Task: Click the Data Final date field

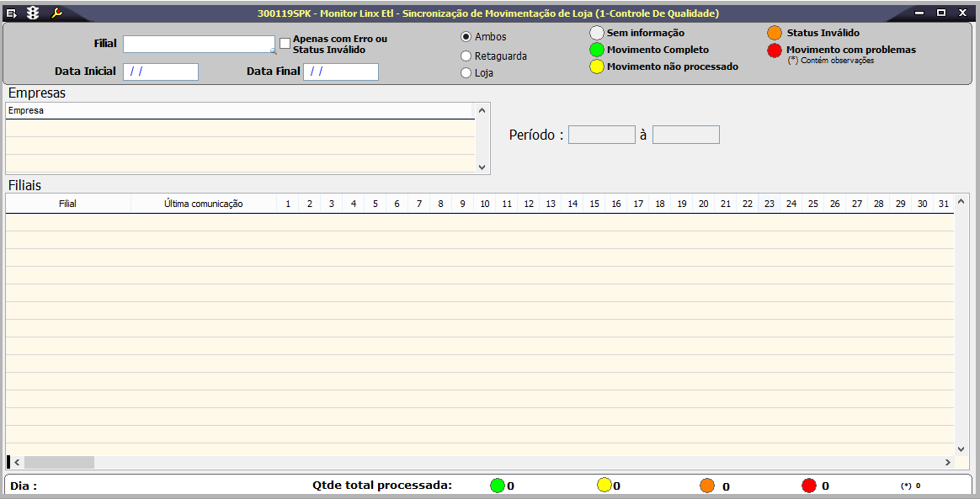Action: [341, 72]
